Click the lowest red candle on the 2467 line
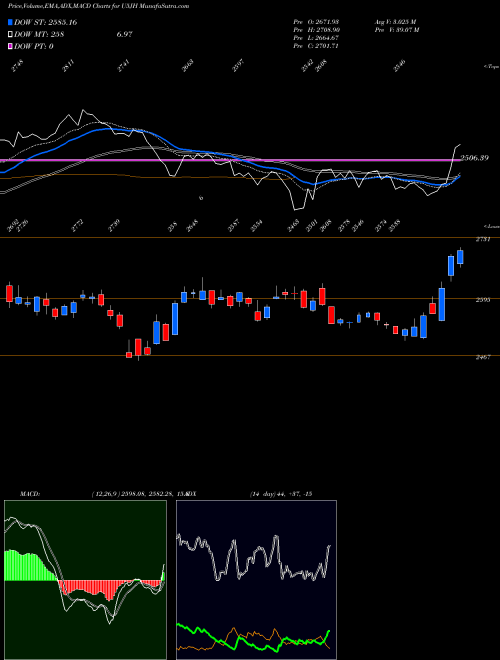 pyautogui.click(x=129, y=355)
